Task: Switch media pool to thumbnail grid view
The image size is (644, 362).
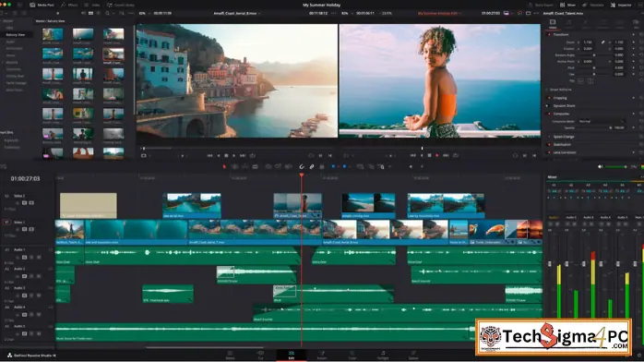Action: tap(90, 13)
